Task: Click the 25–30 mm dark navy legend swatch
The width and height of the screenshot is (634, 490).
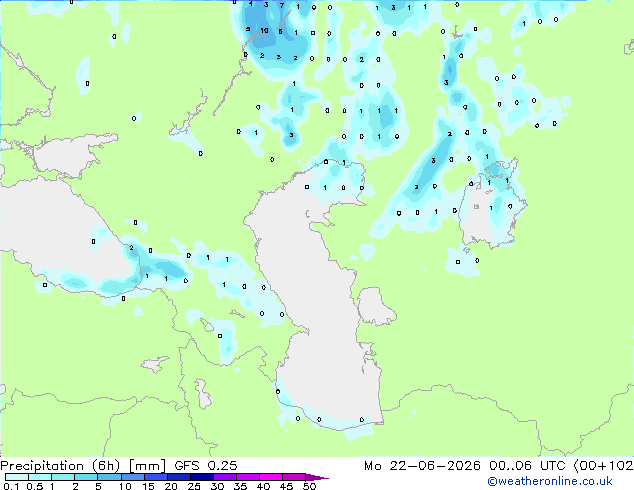Action: [x=202, y=477]
